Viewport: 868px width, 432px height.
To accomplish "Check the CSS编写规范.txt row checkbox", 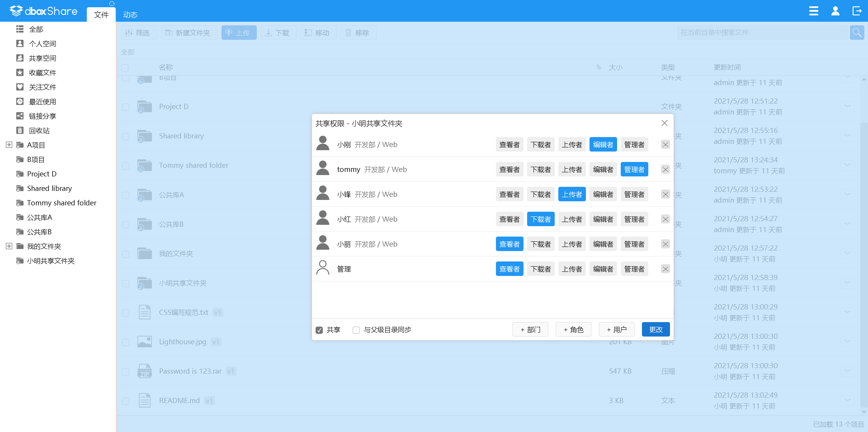I will point(126,313).
